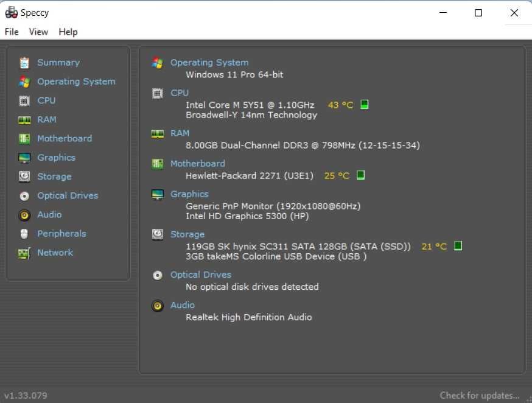Click the Optical Drives disc icon in main panel
This screenshot has height=403, width=532.
pos(158,275)
